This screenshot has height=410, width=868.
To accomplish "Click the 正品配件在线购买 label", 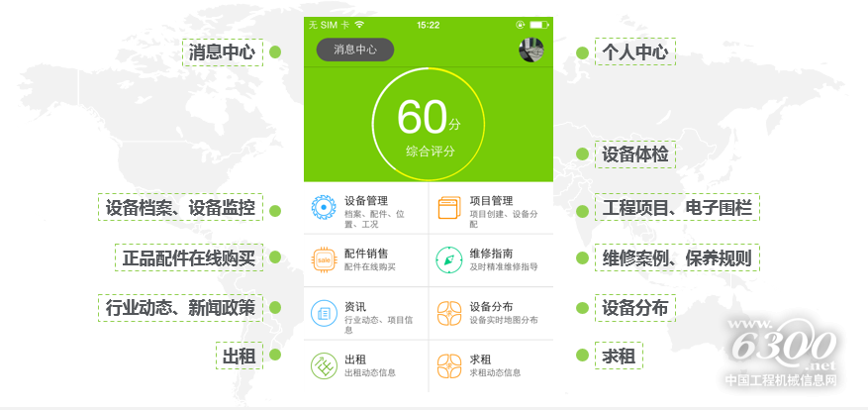I will click(x=189, y=258).
